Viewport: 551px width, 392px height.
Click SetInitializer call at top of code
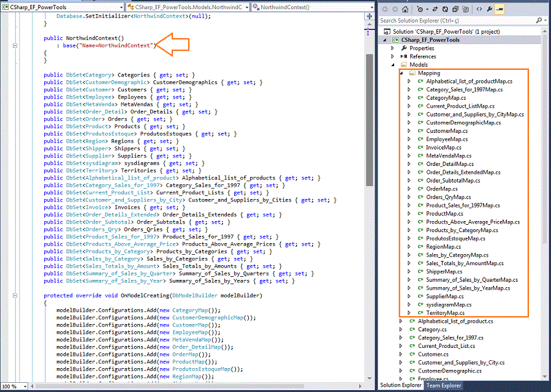point(107,16)
